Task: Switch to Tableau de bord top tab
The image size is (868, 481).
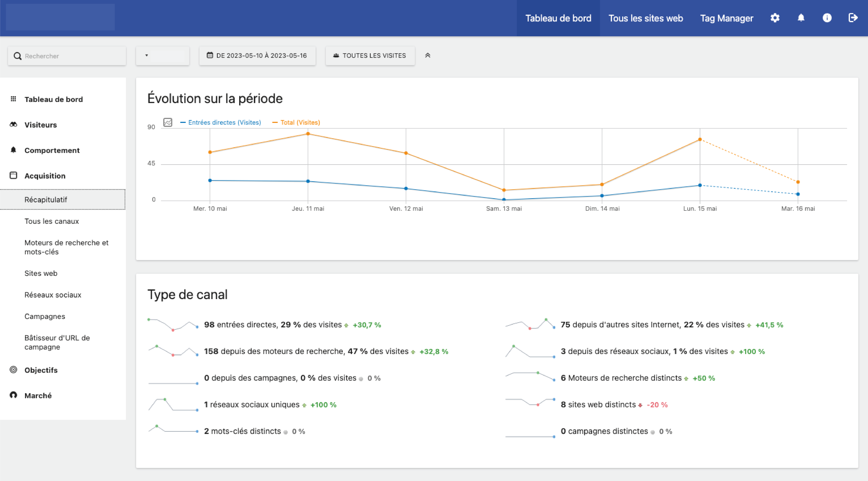Action: [558, 18]
